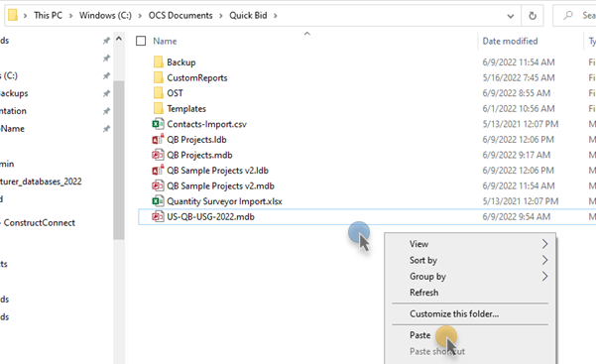
Task: Select the QB Sample Projects v2.ldb name
Action: 217,170
